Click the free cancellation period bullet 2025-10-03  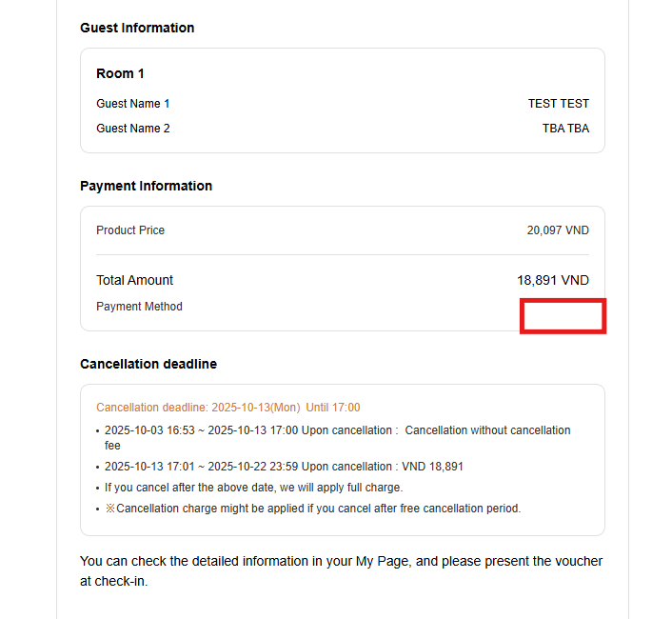(x=337, y=437)
